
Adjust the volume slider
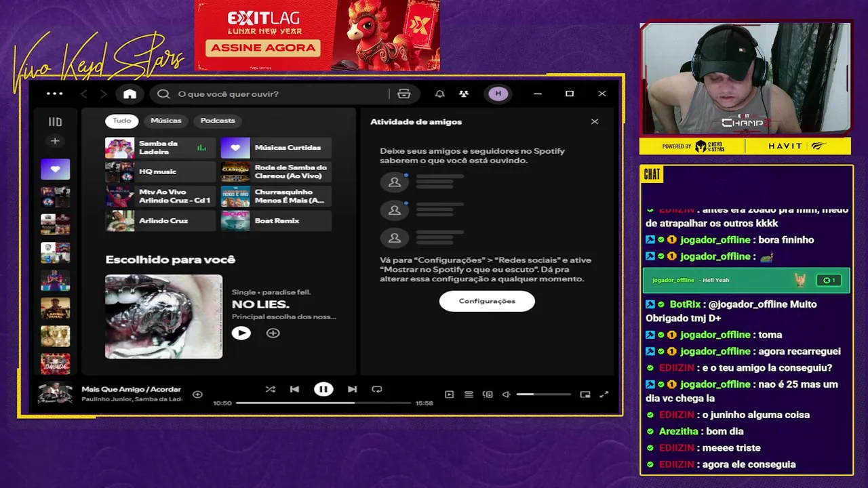point(543,394)
